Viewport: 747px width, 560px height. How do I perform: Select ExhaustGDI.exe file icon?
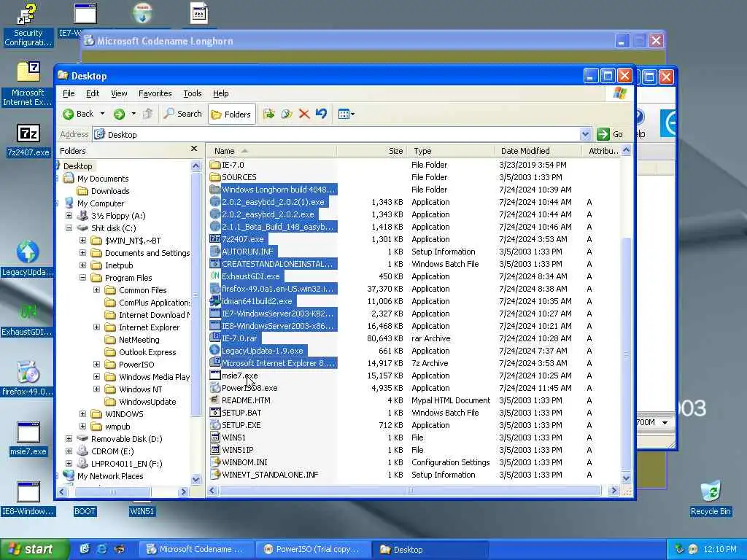click(215, 276)
